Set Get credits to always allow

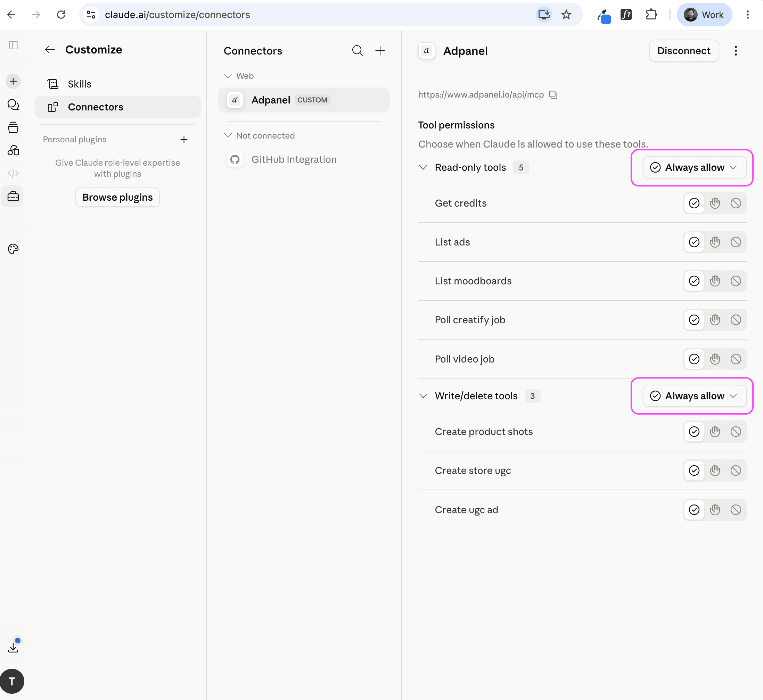(694, 203)
